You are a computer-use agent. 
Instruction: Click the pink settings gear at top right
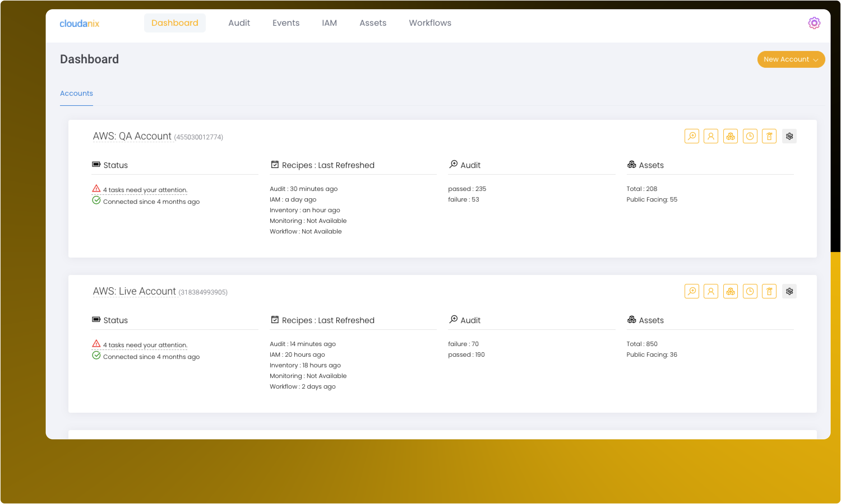click(814, 23)
